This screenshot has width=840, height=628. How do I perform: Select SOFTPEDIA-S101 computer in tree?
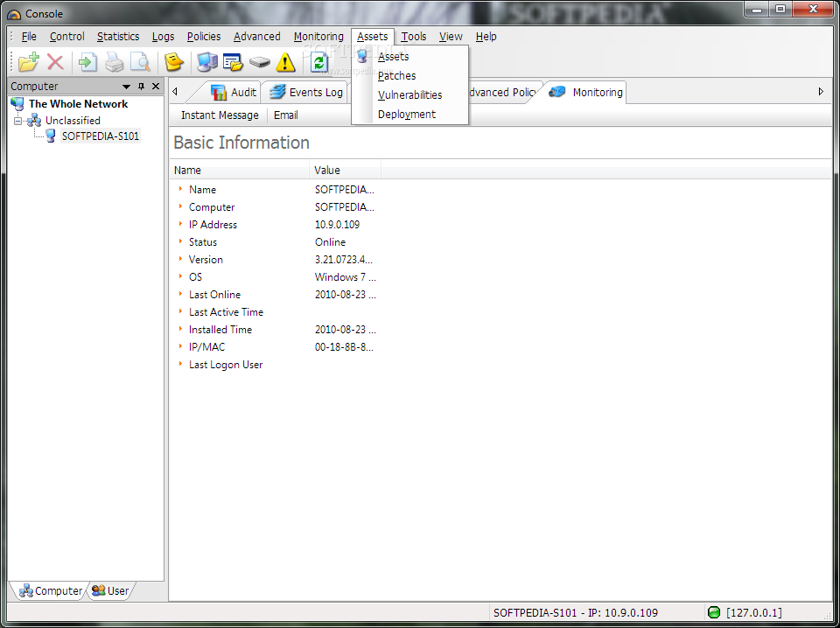(x=100, y=136)
